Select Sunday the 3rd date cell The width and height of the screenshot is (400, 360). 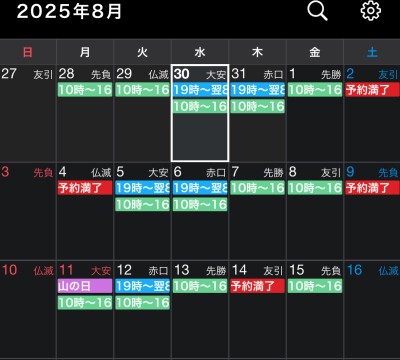pos(28,211)
